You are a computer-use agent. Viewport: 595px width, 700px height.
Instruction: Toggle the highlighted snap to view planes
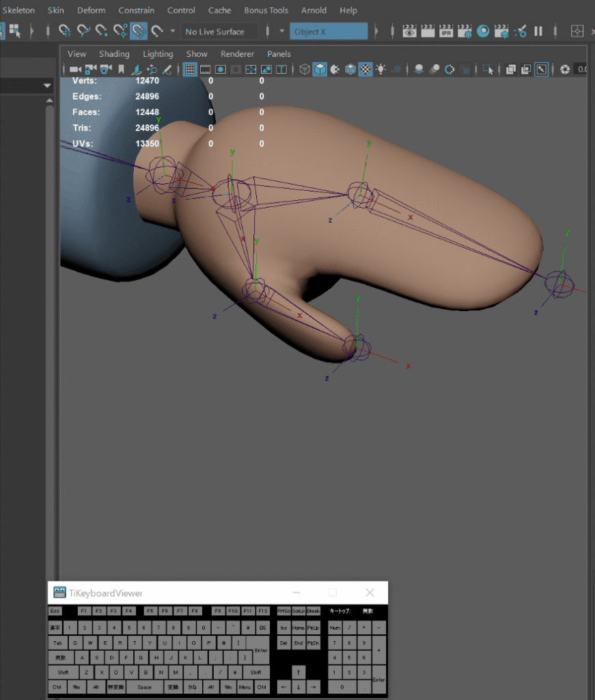pos(139,31)
